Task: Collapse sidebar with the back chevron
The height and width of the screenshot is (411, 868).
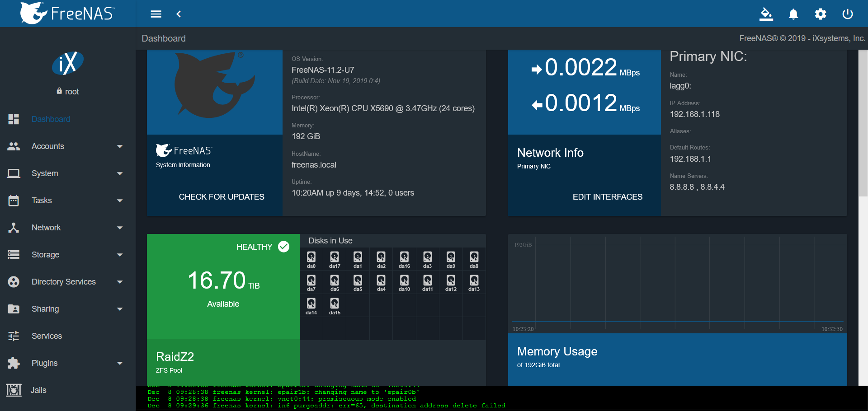Action: (179, 14)
